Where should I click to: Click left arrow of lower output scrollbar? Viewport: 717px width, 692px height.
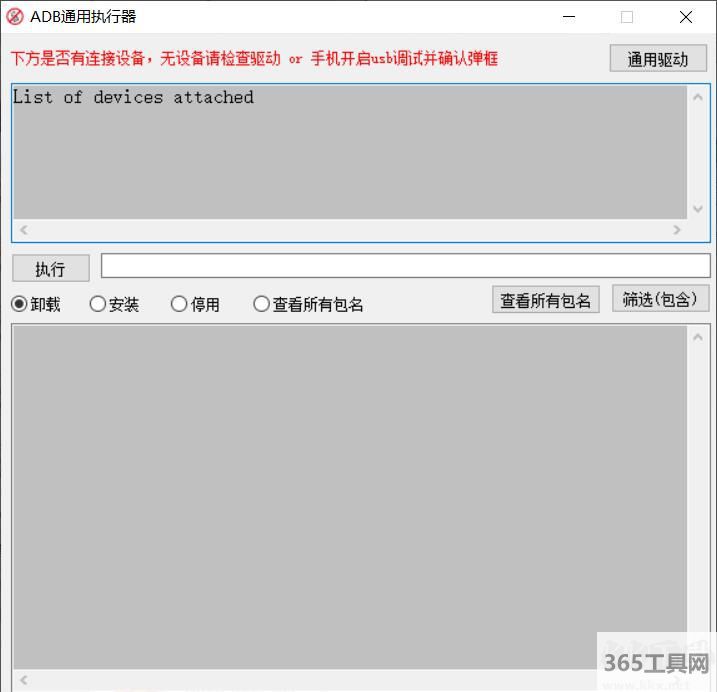[24, 680]
